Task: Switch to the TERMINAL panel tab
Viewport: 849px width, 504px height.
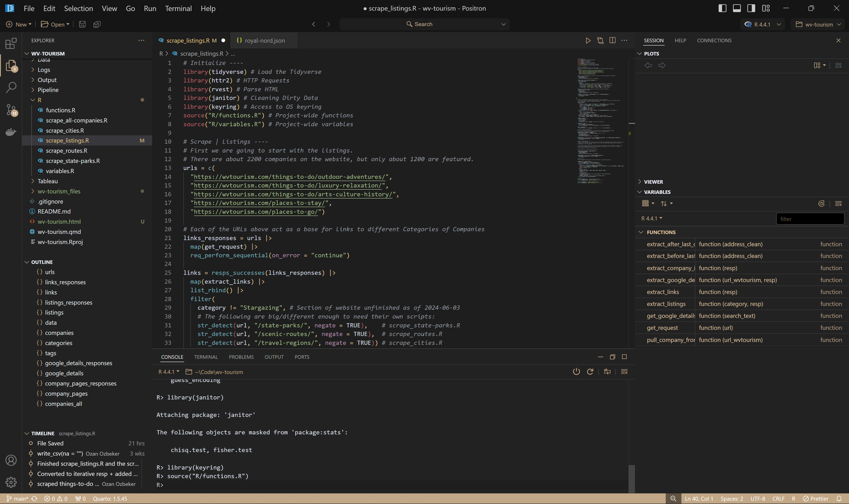Action: point(206,357)
